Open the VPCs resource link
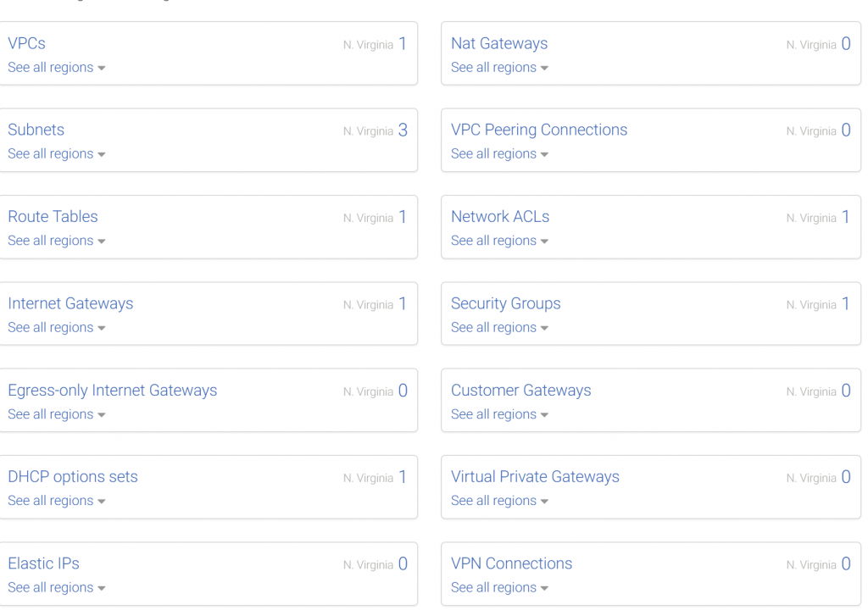Image resolution: width=868 pixels, height=616 pixels. click(26, 43)
